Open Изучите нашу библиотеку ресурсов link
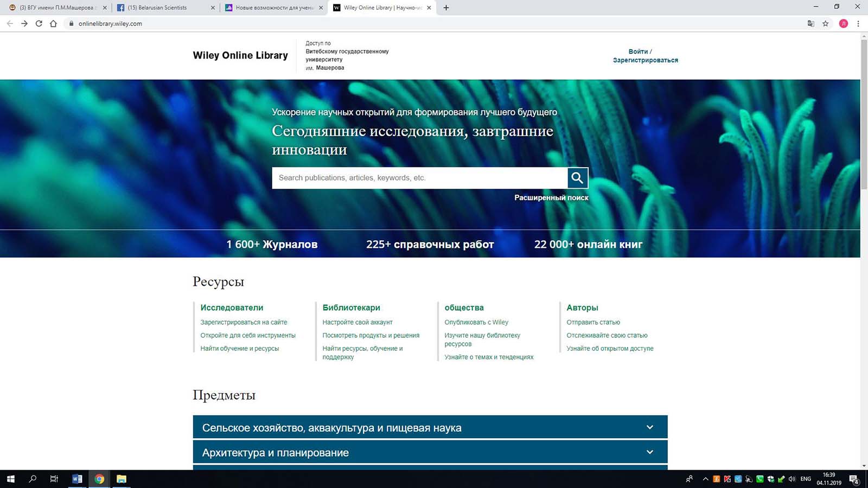The width and height of the screenshot is (868, 488). [482, 339]
